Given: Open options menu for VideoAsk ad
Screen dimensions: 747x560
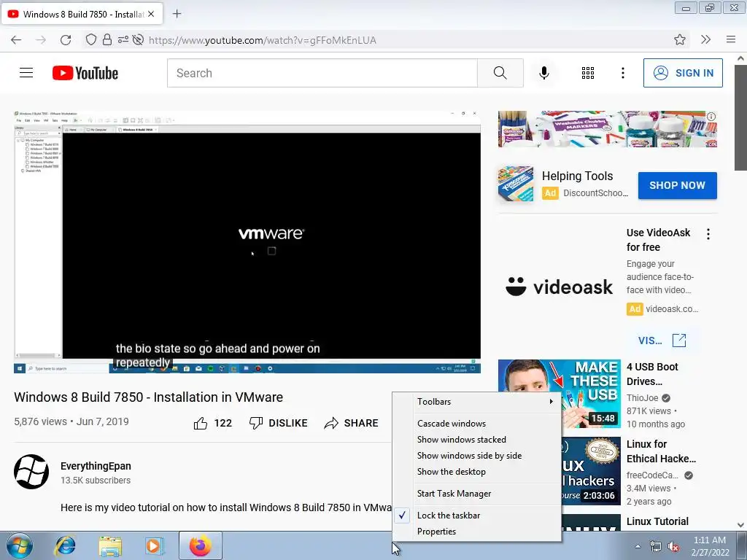Looking at the screenshot, I should tap(708, 234).
